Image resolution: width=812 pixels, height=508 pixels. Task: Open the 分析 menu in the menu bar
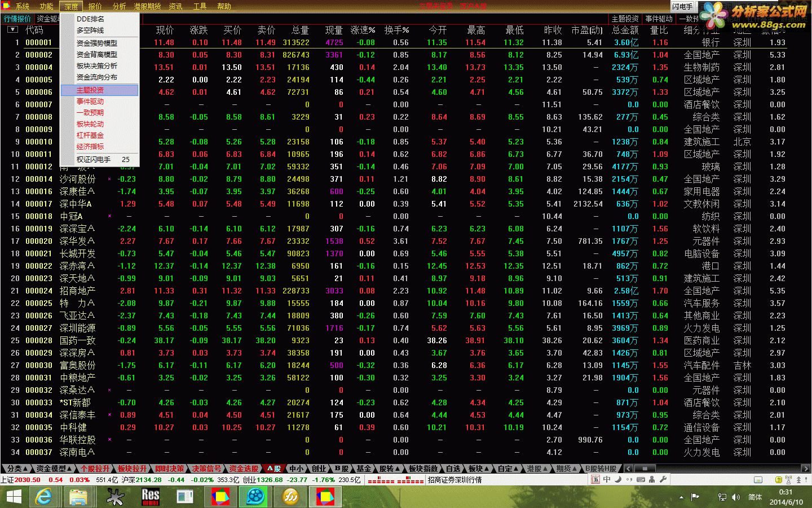pos(119,6)
